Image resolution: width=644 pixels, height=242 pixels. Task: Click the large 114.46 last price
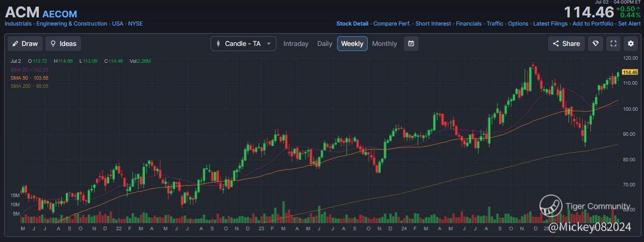pos(588,12)
